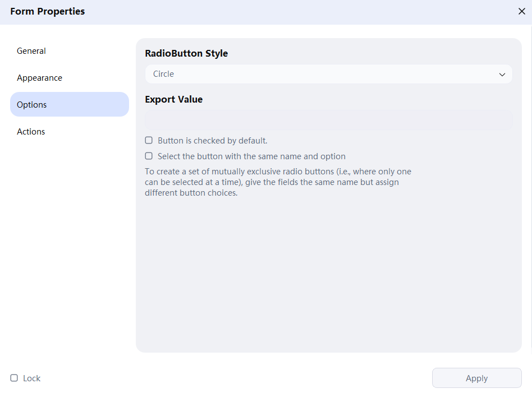Viewport: 532px width, 393px height.
Task: Click the chevron beside Circle style
Action: click(x=502, y=73)
